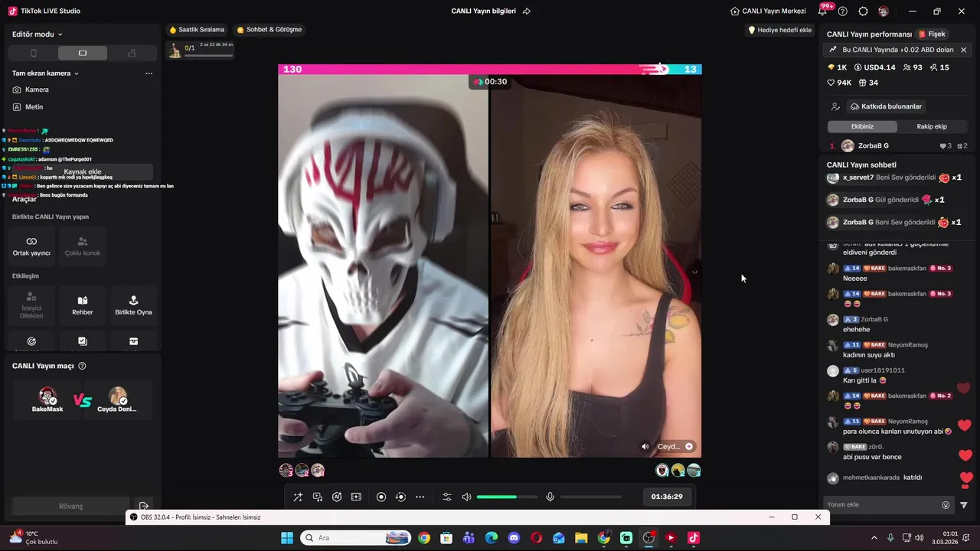
Task: Select ZorbaB G in team ranking
Action: point(898,146)
